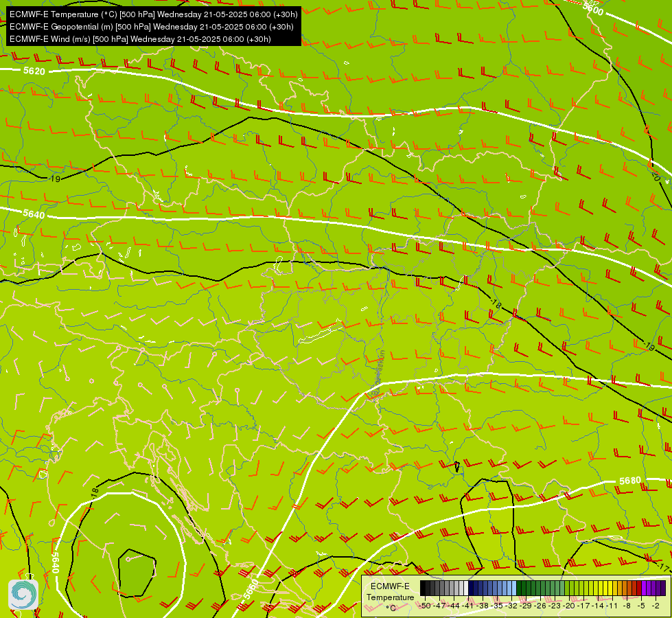The height and width of the screenshot is (618, 672).
Task: Select the ECMWF-E Geopotential 500 hPa title line
Action: coord(151,27)
